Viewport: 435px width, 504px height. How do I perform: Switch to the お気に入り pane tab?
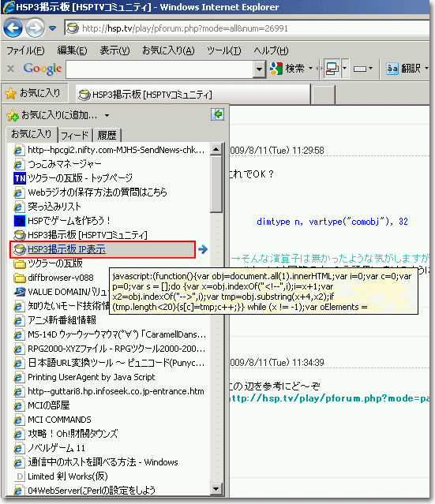pos(32,134)
